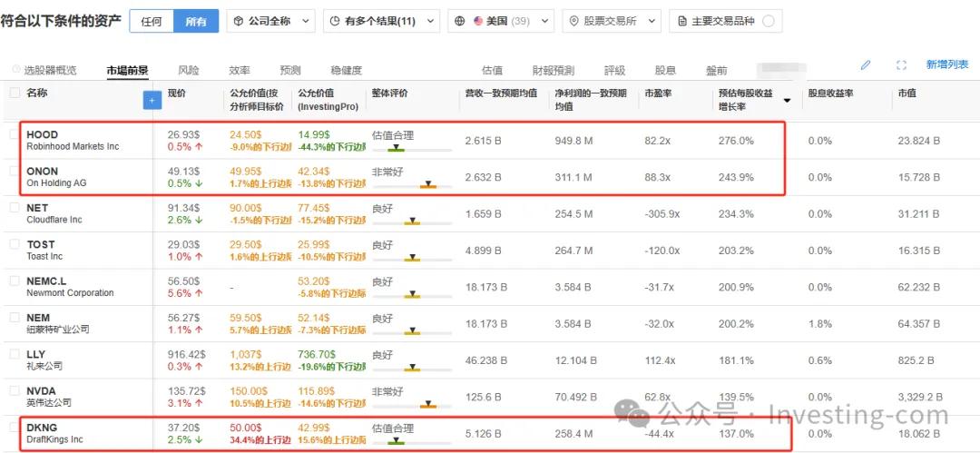Check the TOST row checkbox

click(15, 244)
